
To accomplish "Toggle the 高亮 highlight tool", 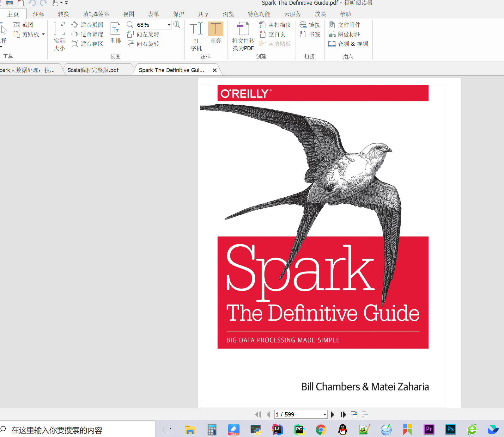I will (x=216, y=33).
